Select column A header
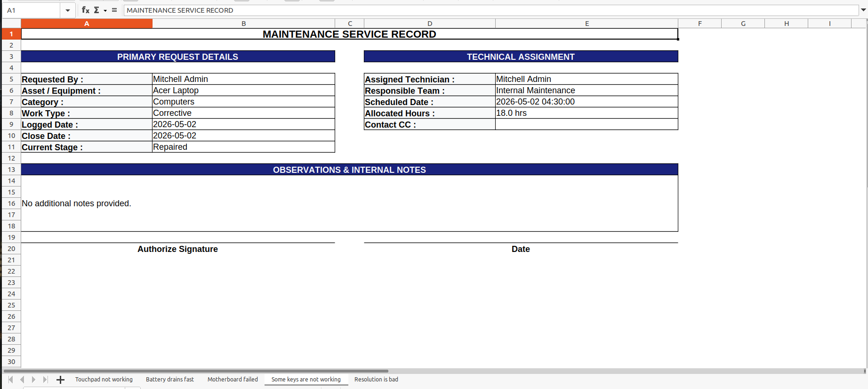Screen dimensions: 868x389 point(87,24)
